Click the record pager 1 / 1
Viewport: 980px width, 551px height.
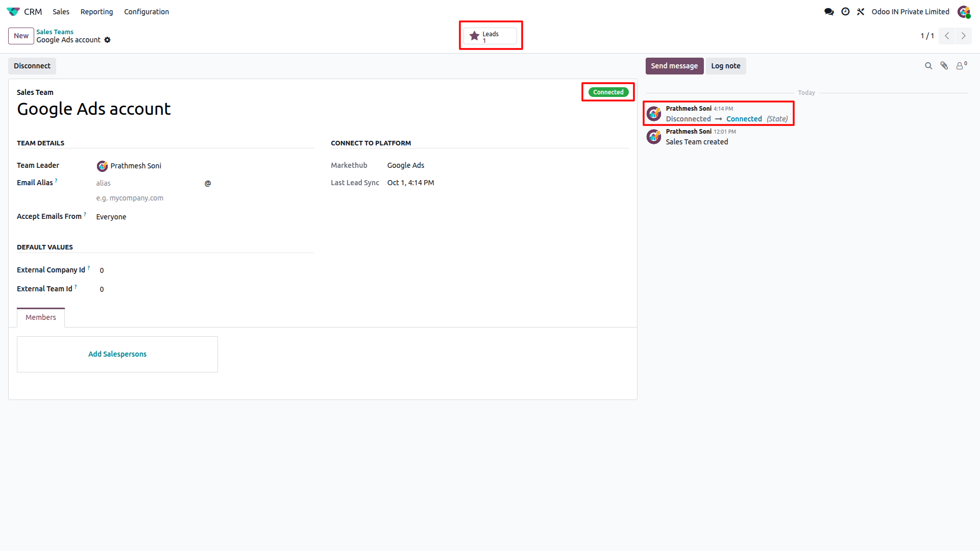click(927, 36)
